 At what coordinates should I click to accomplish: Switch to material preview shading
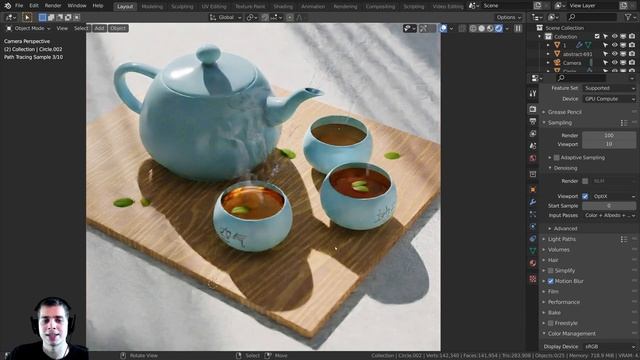click(490, 28)
